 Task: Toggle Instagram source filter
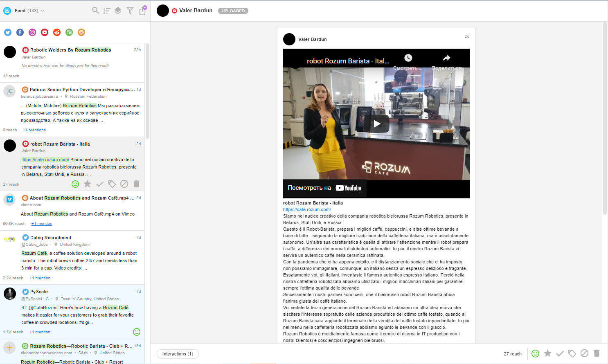click(32, 32)
